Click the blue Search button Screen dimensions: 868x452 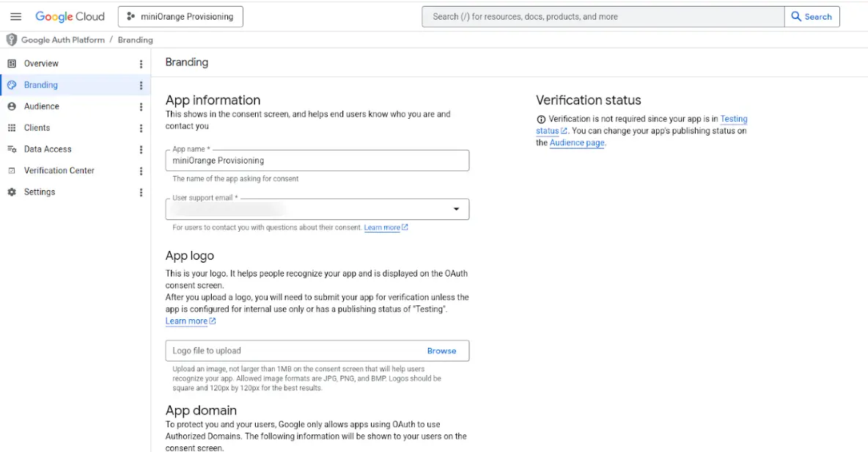click(812, 17)
